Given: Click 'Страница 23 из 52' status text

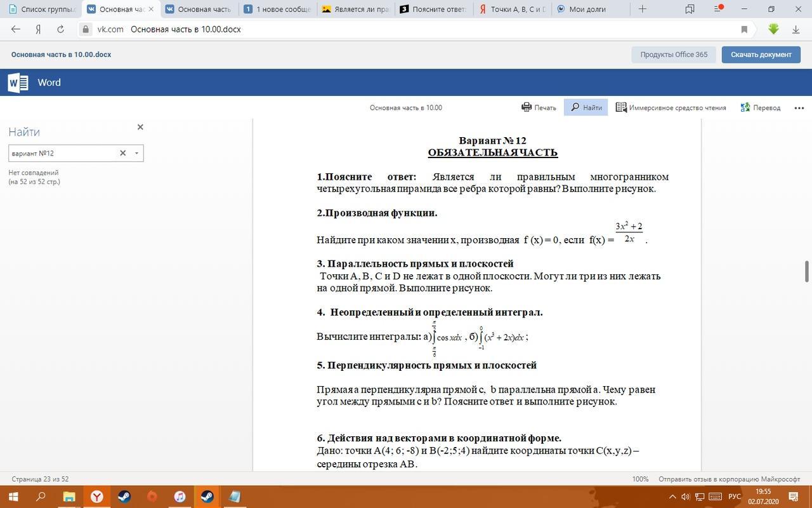Looking at the screenshot, I should click(x=40, y=479).
